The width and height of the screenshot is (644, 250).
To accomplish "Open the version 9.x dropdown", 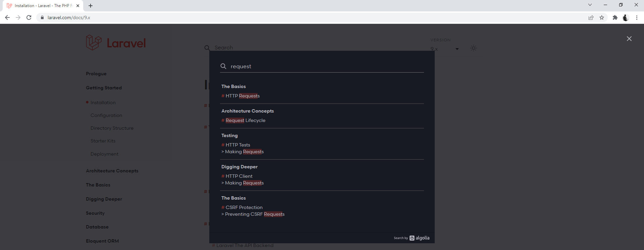I will [x=444, y=49].
